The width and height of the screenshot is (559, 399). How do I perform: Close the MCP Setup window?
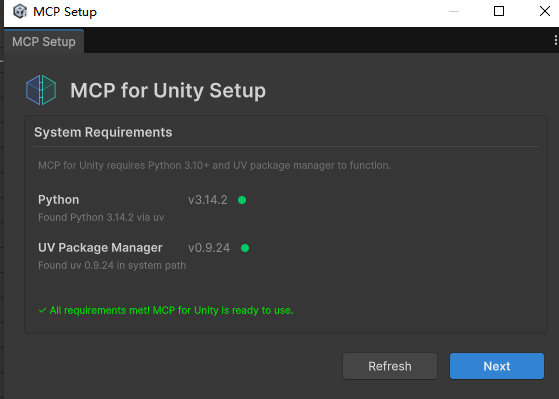(x=545, y=11)
